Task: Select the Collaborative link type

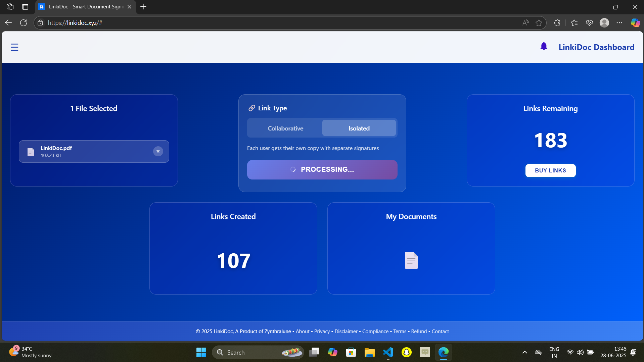Action: click(x=285, y=128)
